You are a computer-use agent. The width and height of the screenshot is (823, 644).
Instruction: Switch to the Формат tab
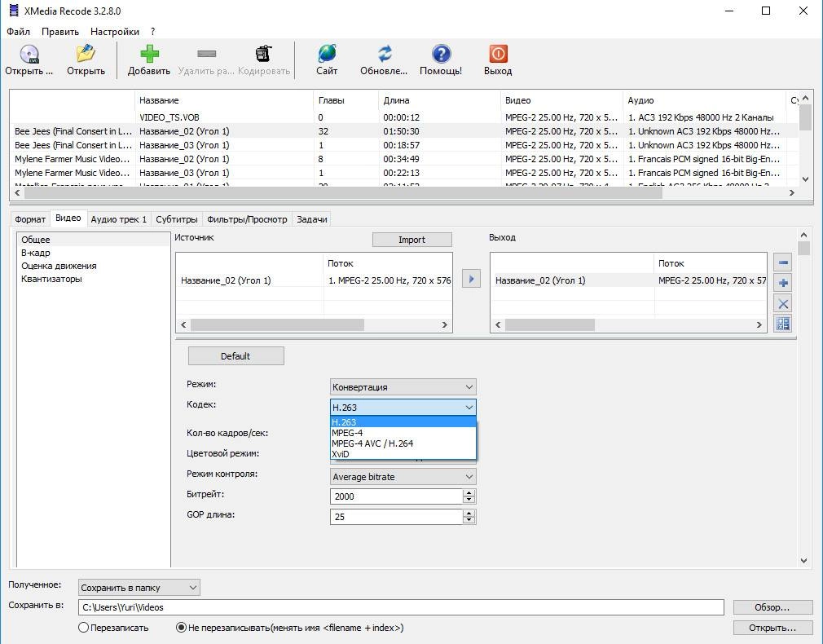tap(30, 219)
